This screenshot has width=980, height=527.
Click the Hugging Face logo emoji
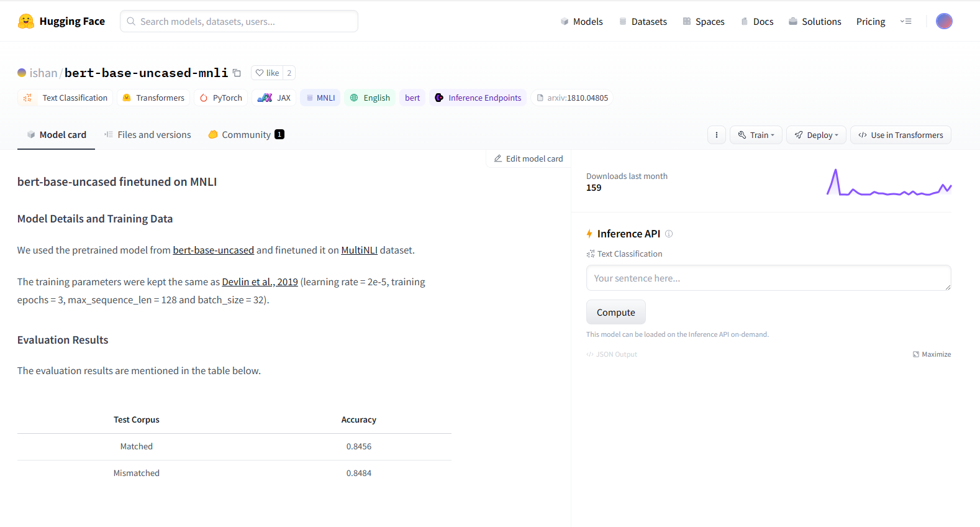click(26, 21)
